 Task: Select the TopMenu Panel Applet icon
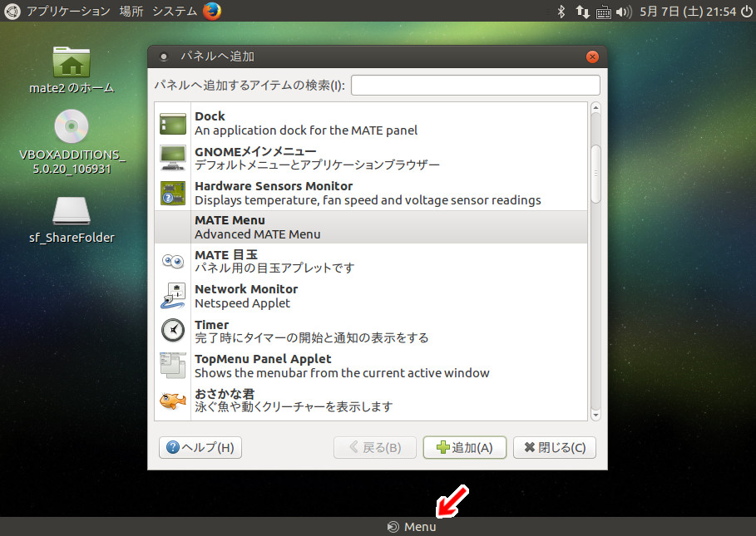[x=173, y=365]
